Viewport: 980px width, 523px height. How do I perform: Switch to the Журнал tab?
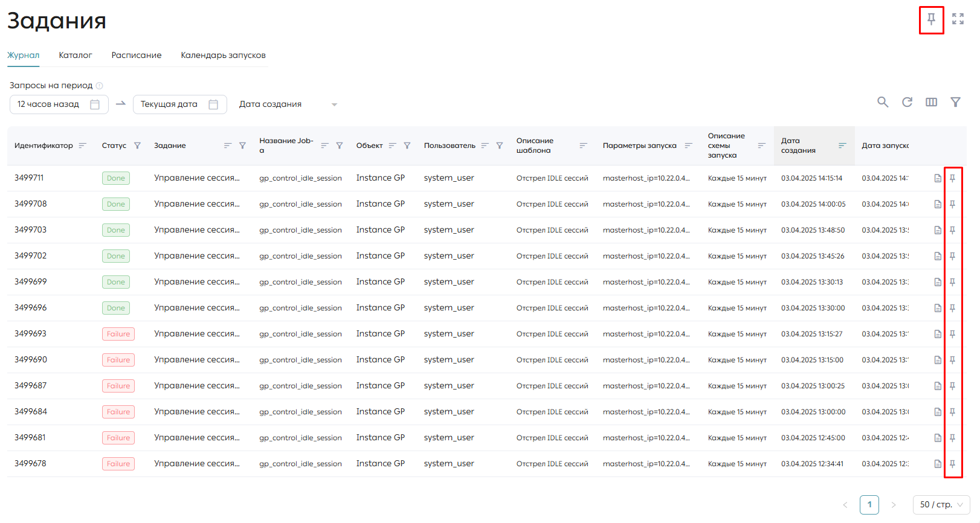pyautogui.click(x=23, y=55)
